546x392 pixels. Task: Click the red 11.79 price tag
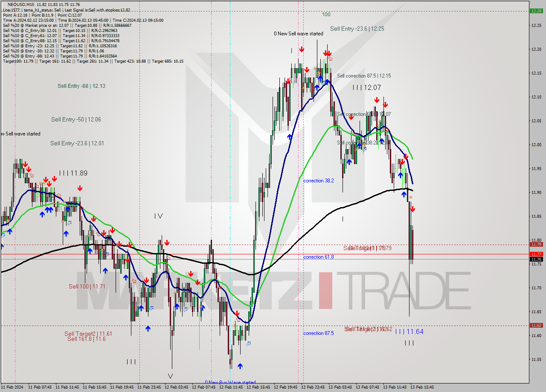536,245
